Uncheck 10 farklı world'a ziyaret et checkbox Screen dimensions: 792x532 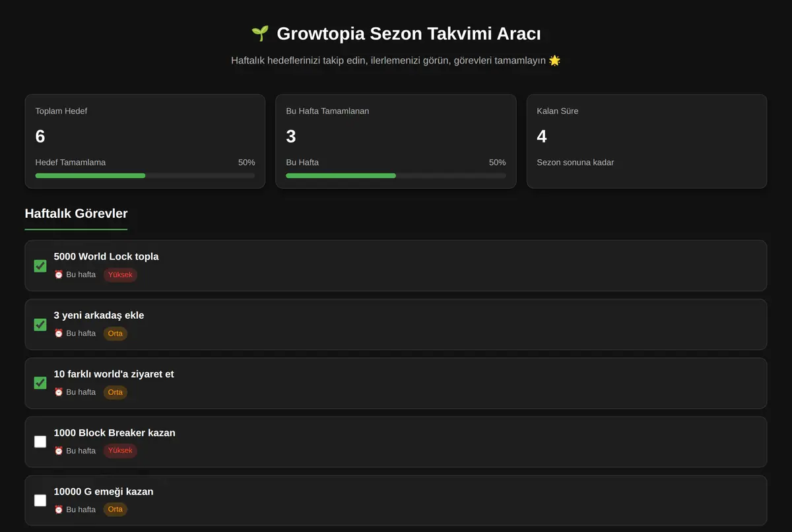(40, 383)
